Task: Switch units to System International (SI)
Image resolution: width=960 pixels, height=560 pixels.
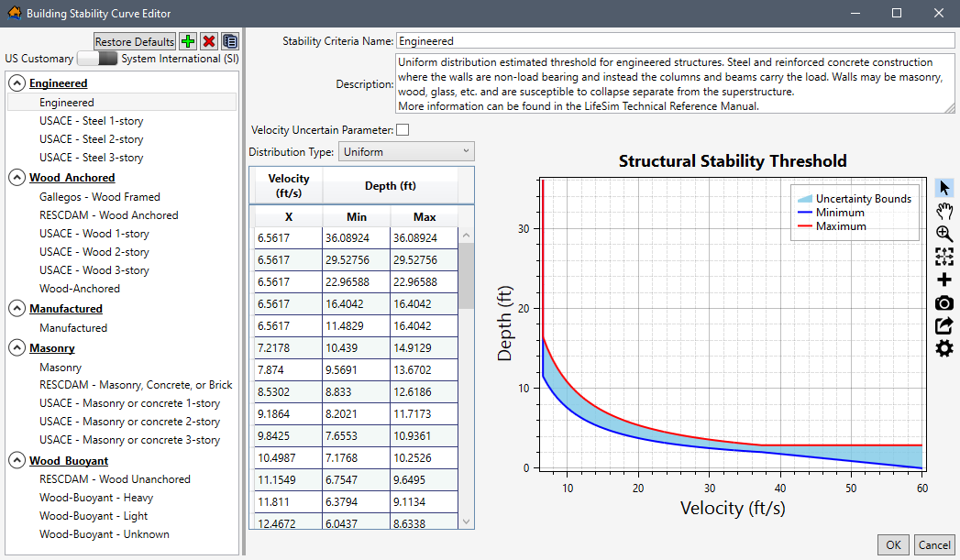Action: (107, 58)
